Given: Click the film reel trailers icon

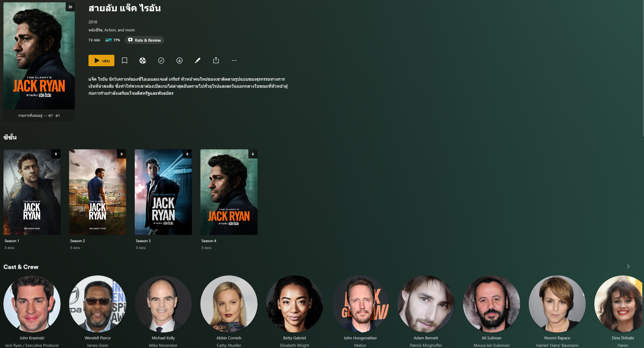Looking at the screenshot, I should [x=143, y=60].
